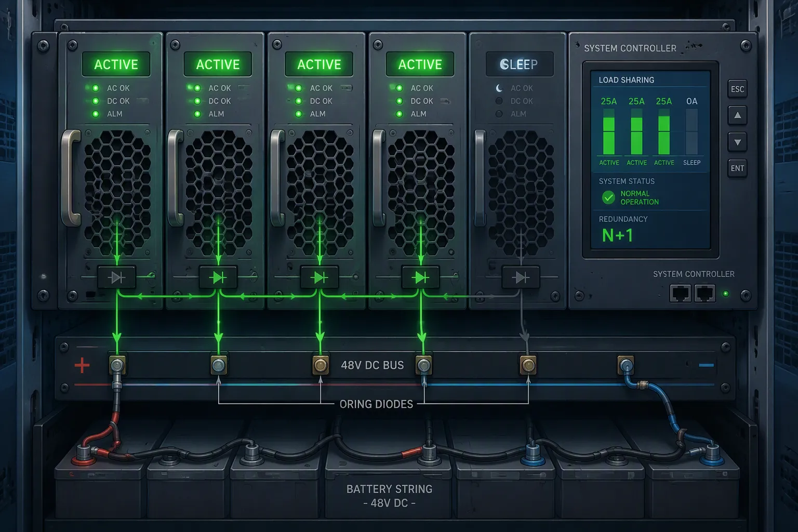Click the bus terminal under the sleeping module
The height and width of the screenshot is (532, 798).
tap(528, 365)
